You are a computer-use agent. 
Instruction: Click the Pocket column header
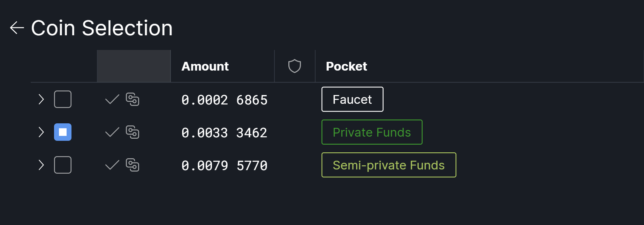346,66
